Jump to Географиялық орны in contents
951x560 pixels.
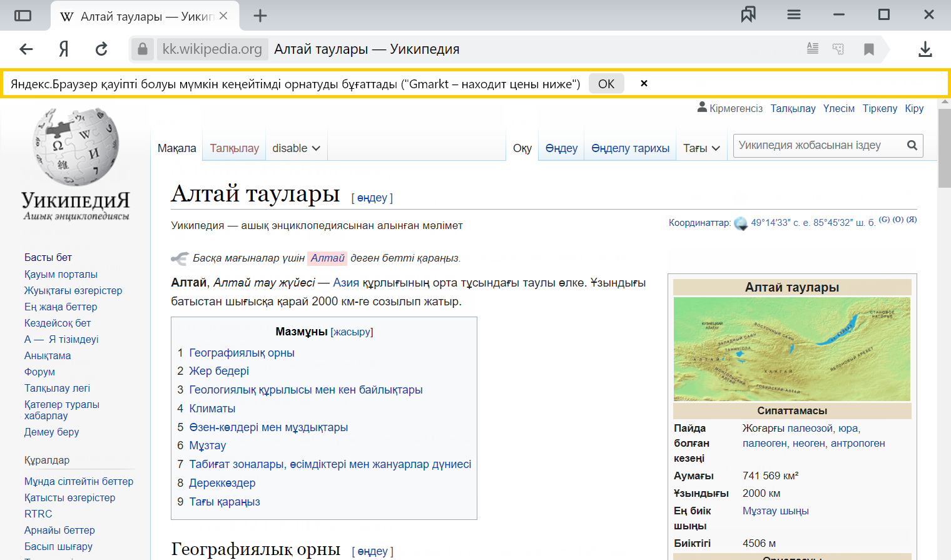242,353
